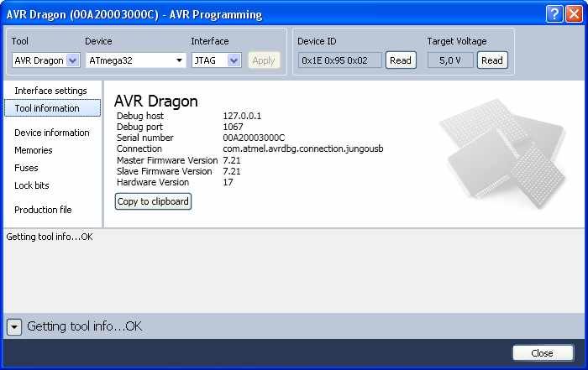This screenshot has width=588, height=370.
Task: Click status bar text 'Getting tool info...OK'
Action: click(84, 326)
